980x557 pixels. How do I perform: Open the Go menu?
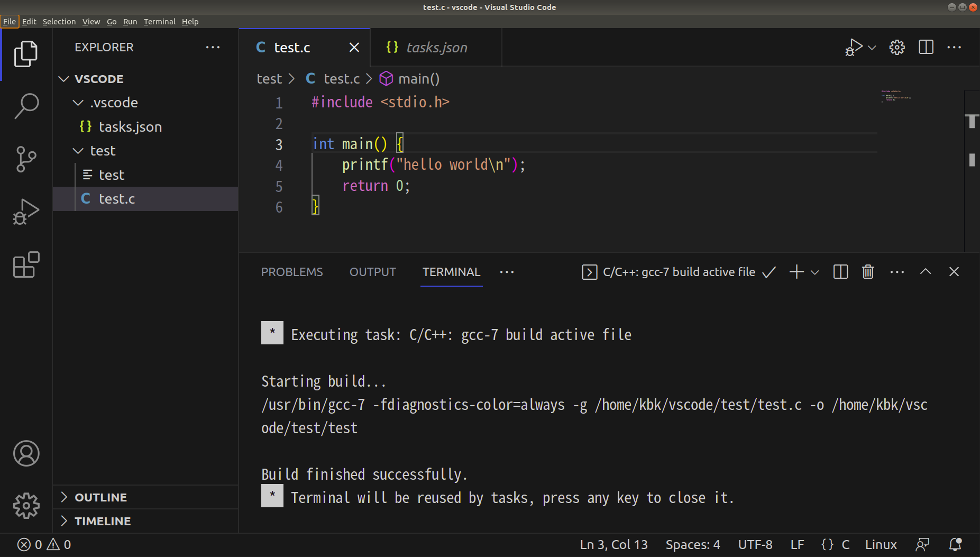click(x=112, y=22)
